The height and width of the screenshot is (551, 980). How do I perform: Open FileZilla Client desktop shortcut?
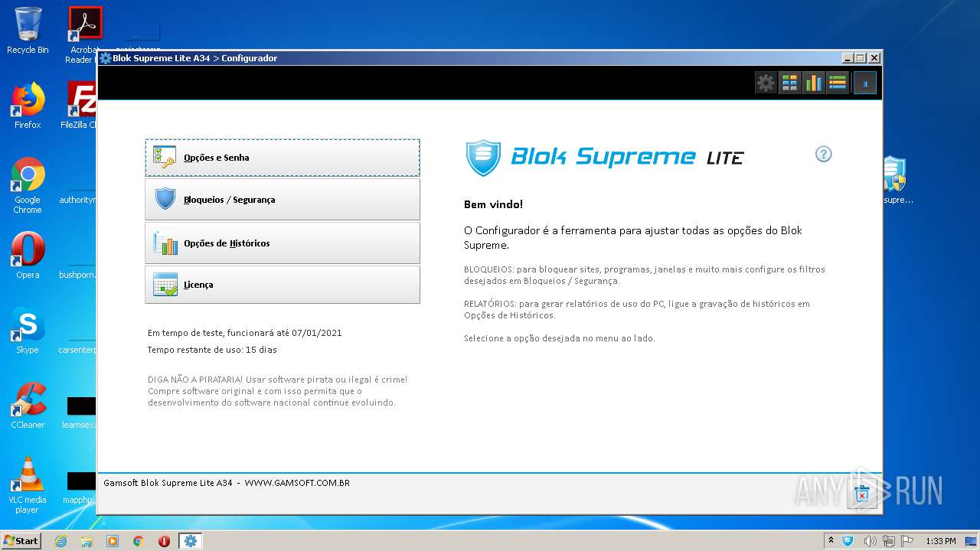pos(80,106)
